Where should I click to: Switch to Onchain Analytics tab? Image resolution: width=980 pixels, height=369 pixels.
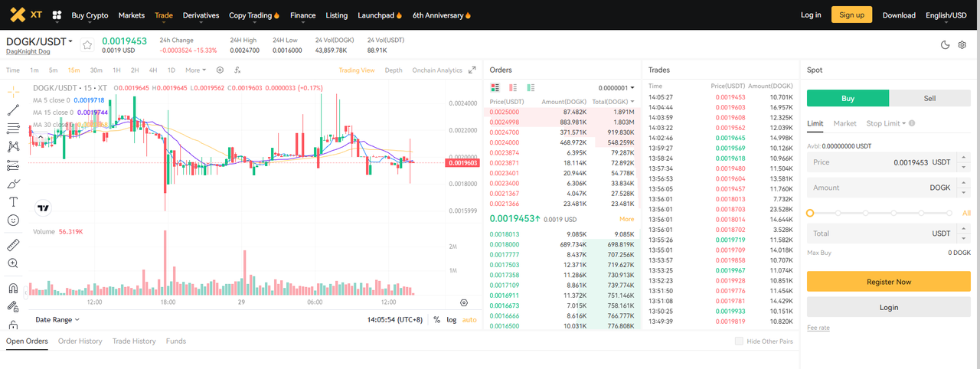tap(437, 70)
